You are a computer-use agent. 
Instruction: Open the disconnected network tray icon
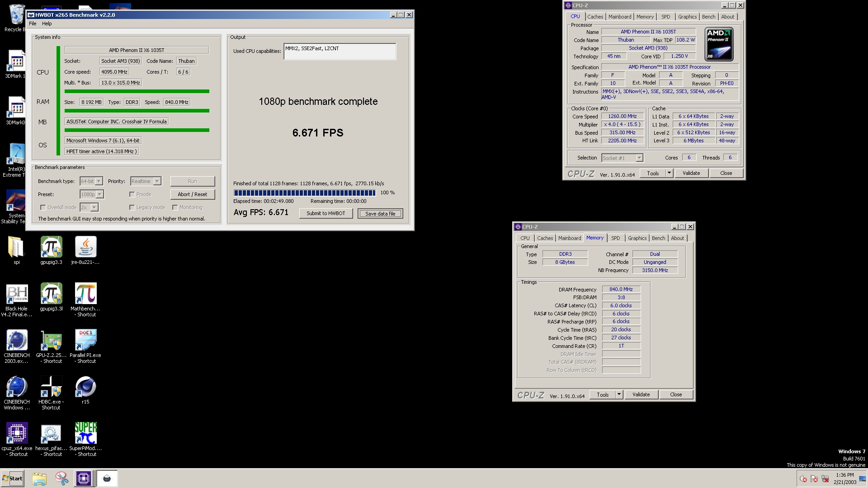[x=825, y=479]
